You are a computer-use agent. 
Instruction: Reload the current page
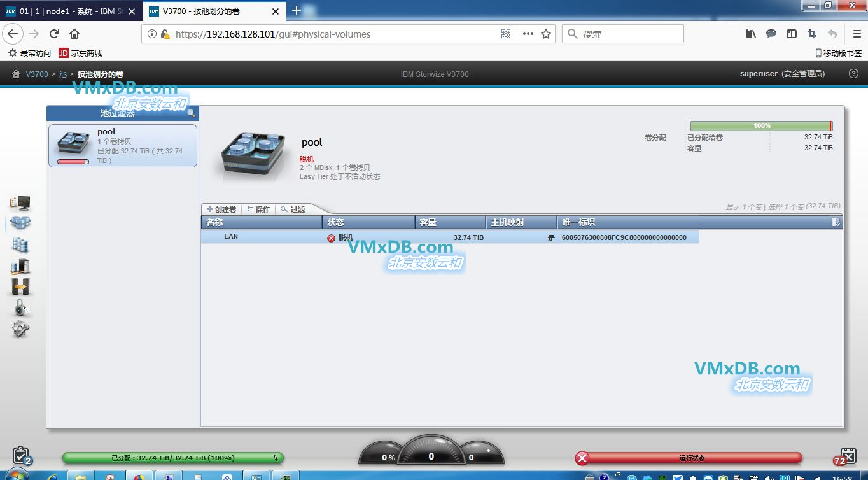click(54, 34)
